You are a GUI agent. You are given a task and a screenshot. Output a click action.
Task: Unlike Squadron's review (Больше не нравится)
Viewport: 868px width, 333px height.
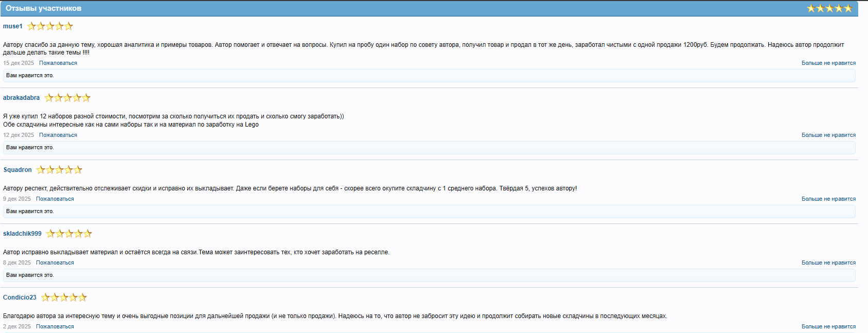pyautogui.click(x=828, y=199)
